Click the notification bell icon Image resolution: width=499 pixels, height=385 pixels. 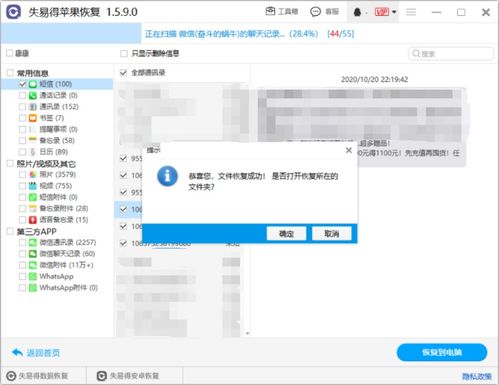357,12
